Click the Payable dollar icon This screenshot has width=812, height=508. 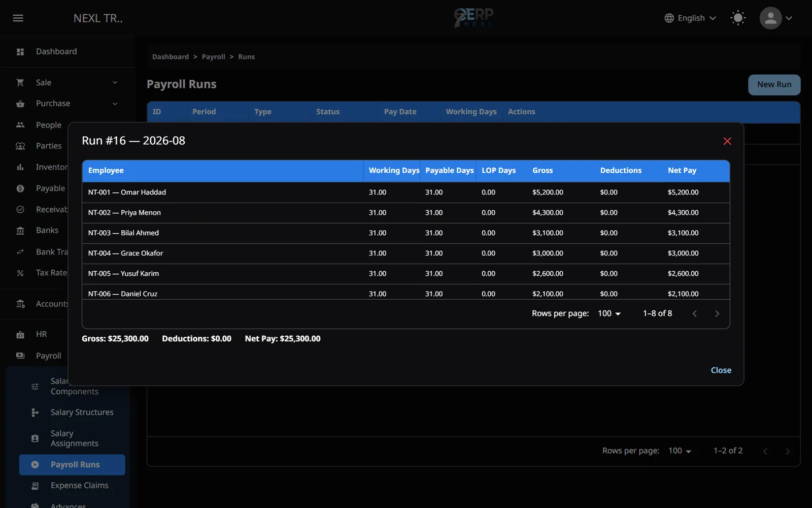20,188
